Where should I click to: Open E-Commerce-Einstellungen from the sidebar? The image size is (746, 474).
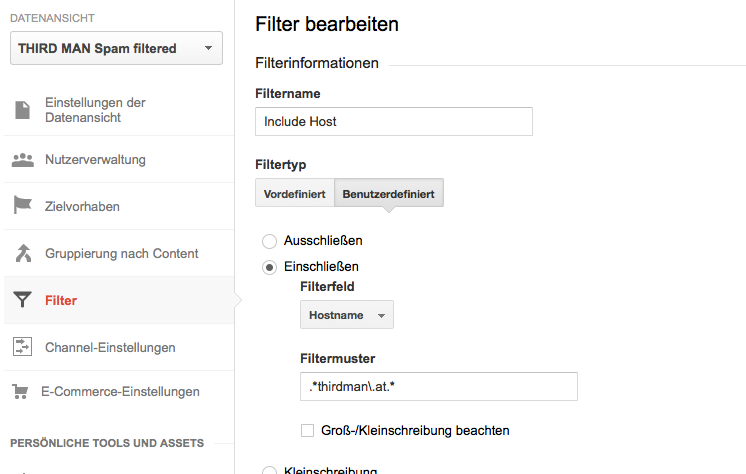pyautogui.click(x=120, y=392)
